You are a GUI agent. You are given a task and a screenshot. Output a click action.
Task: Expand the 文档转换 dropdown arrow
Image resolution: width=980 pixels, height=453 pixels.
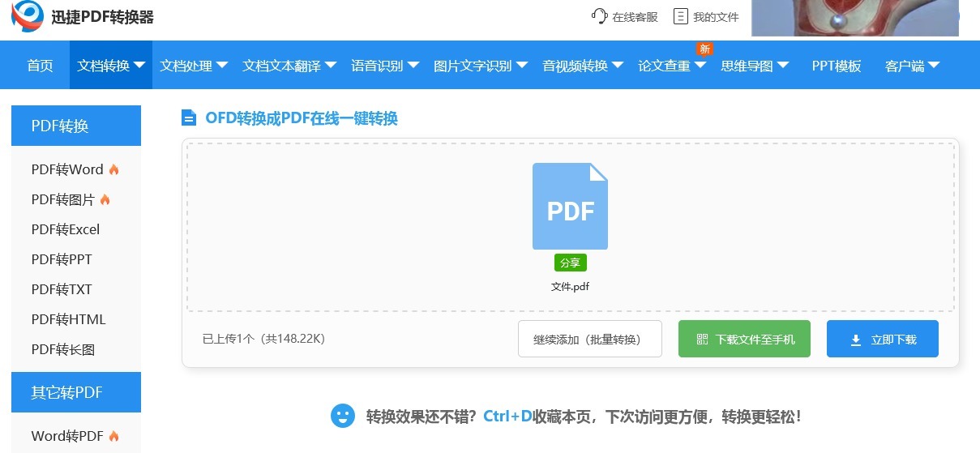pyautogui.click(x=139, y=65)
